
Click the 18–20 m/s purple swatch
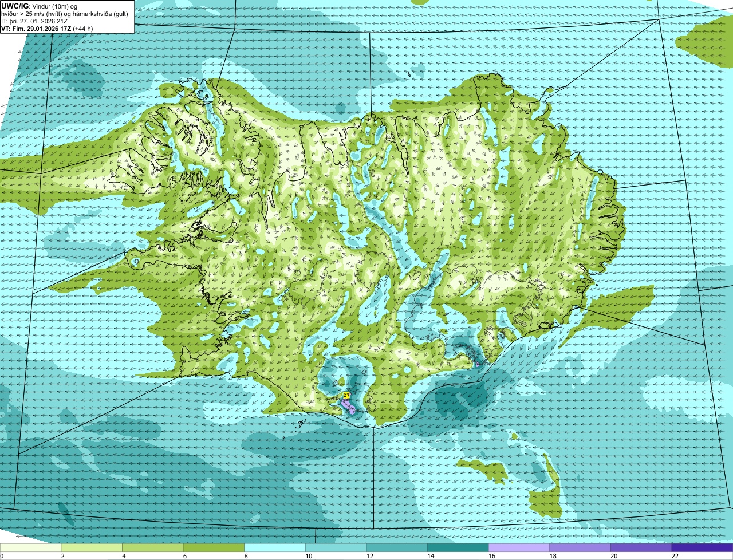tap(580, 547)
